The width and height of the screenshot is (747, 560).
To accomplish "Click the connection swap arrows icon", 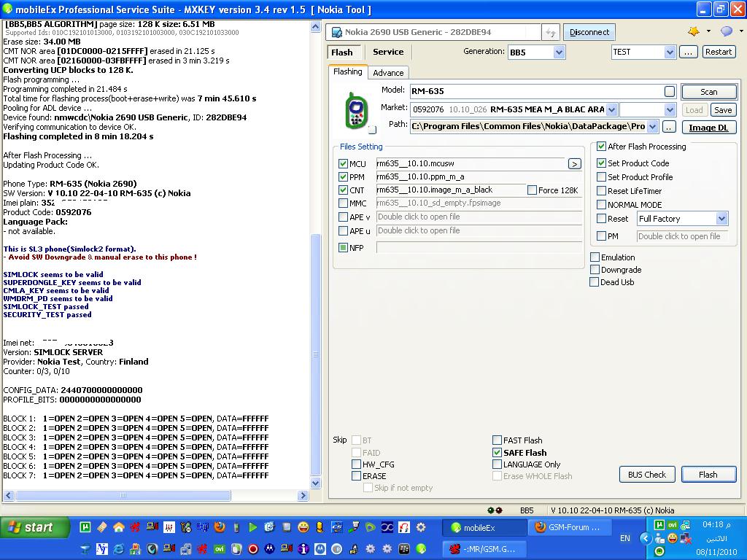I will [550, 32].
